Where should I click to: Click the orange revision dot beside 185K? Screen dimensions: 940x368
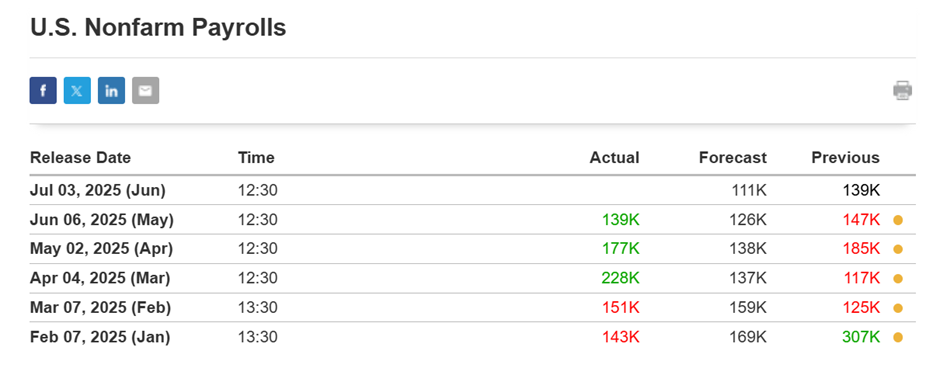(x=897, y=249)
